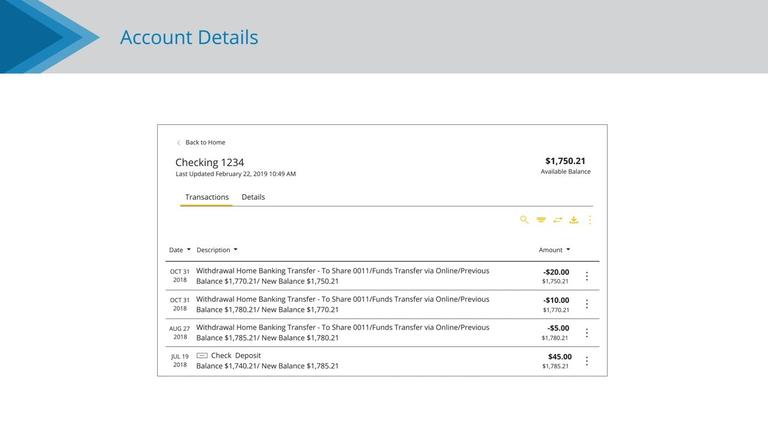Screen dimensions: 768x432
Task: Open options menu for $45.00 check deposit
Action: click(587, 361)
